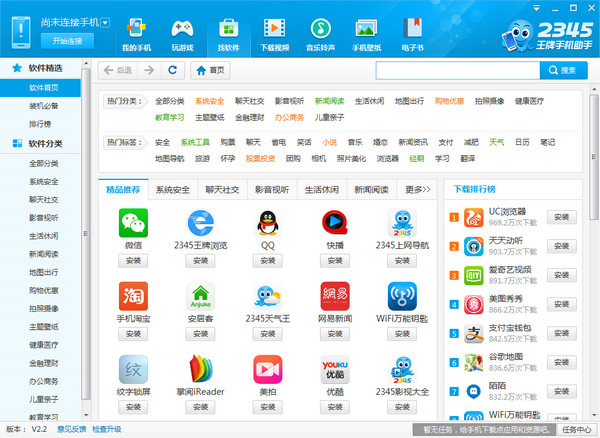
Task: Click the 安居客 app icon
Action: (201, 296)
